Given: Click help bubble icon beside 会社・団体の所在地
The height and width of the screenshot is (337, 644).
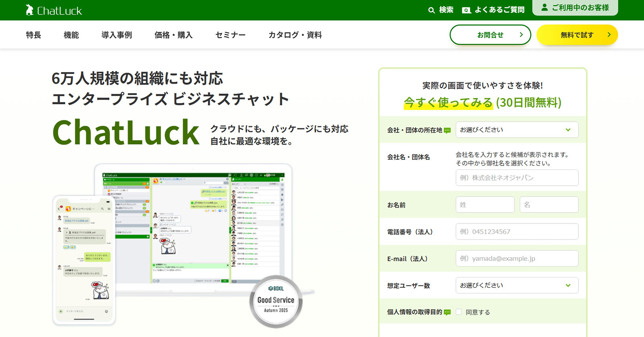Looking at the screenshot, I should [x=447, y=130].
